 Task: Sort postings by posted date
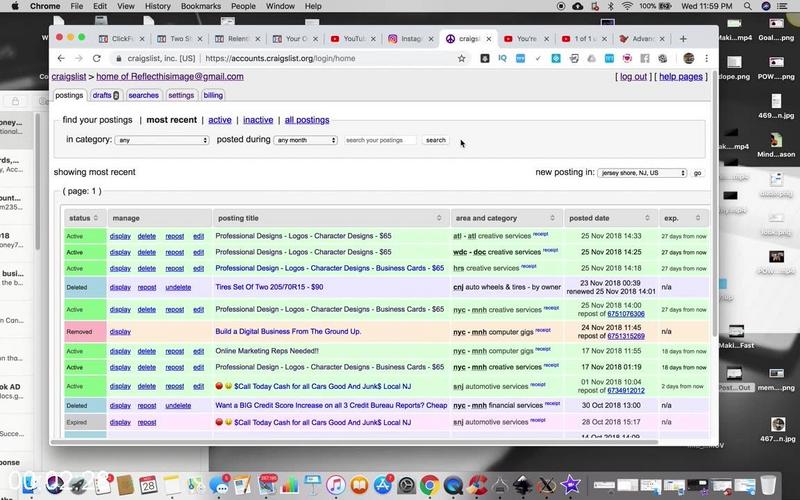tap(647, 218)
